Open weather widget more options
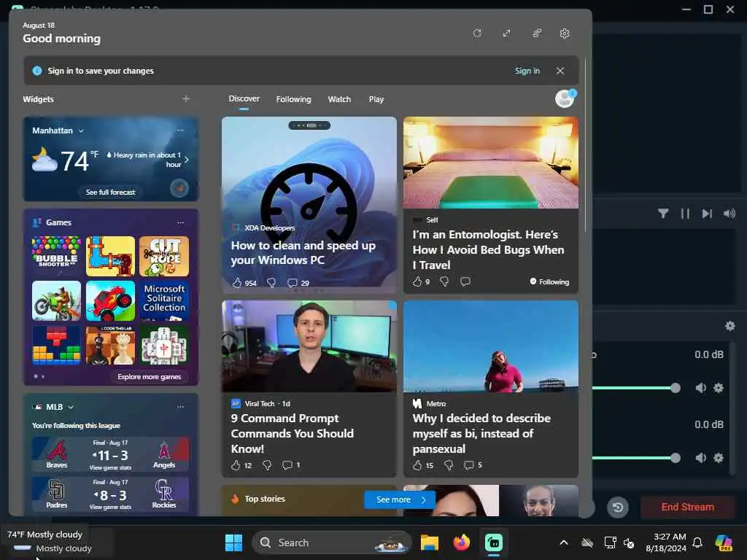 point(181,130)
